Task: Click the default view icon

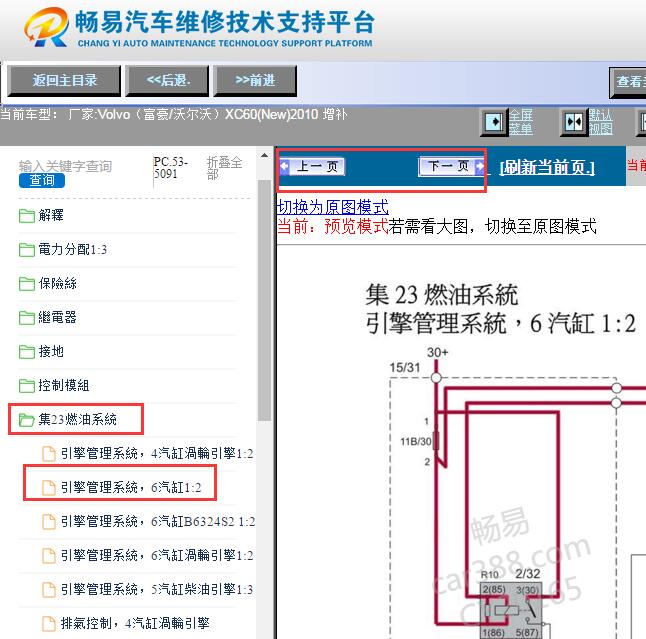Action: [x=573, y=122]
